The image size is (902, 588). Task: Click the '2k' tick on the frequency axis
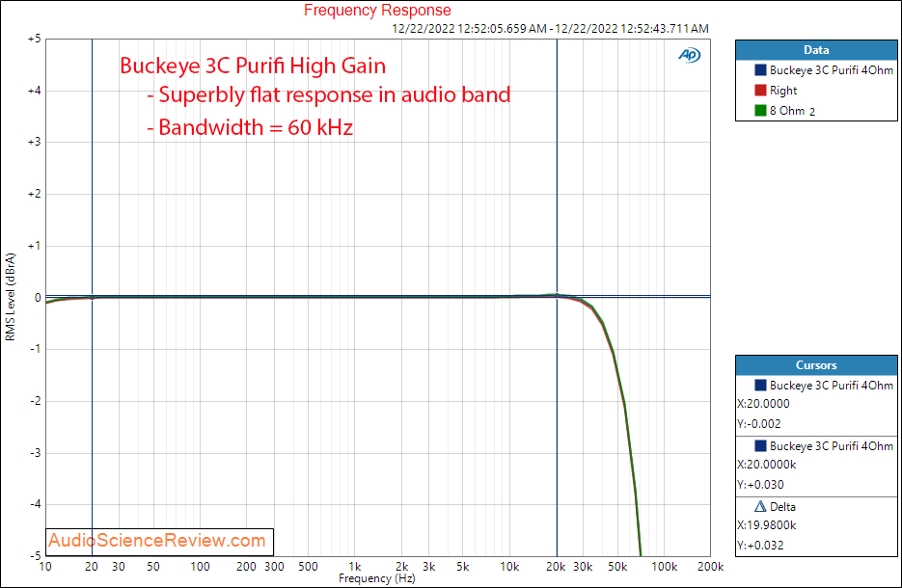click(x=401, y=567)
